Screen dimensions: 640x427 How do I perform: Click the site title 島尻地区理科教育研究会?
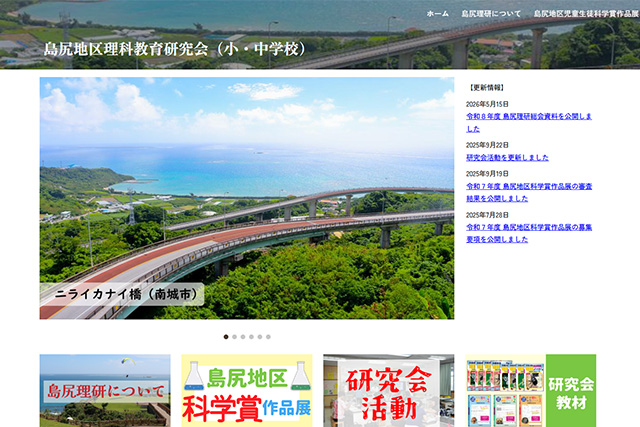[x=175, y=49]
